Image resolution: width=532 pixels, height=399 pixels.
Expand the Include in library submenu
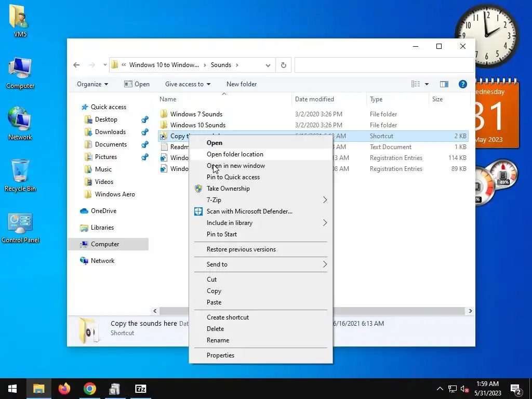(261, 223)
